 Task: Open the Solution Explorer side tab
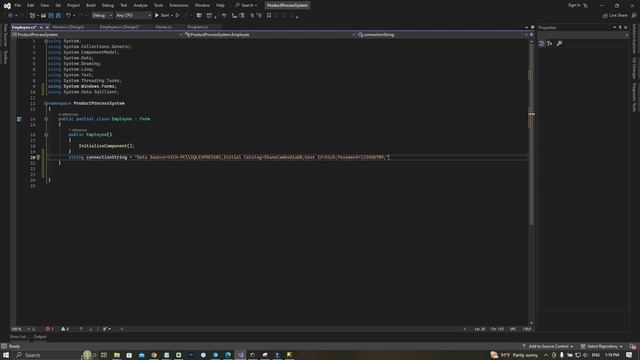point(634,39)
